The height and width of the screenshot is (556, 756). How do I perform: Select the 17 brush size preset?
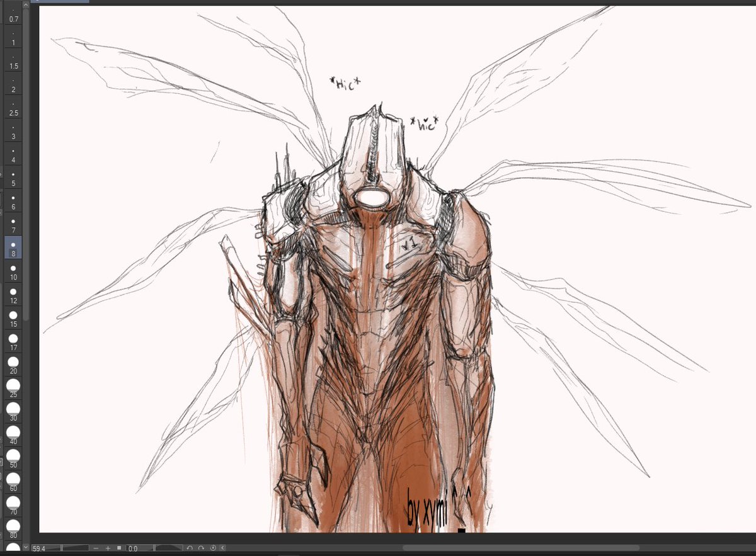pos(13,341)
